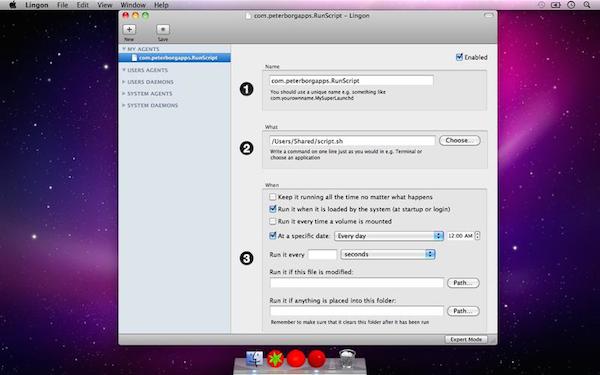Click the green-starred tomato Dock icon
Screen dimensions: 600x375
[276, 359]
